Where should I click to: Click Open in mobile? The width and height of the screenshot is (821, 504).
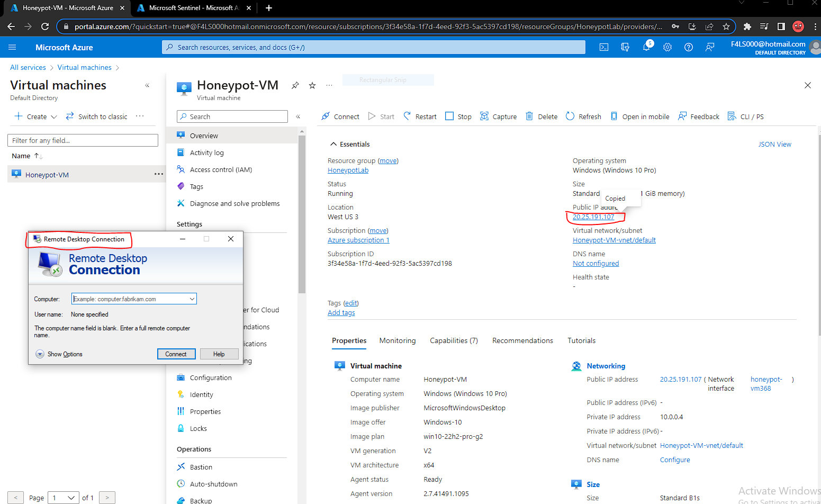640,116
